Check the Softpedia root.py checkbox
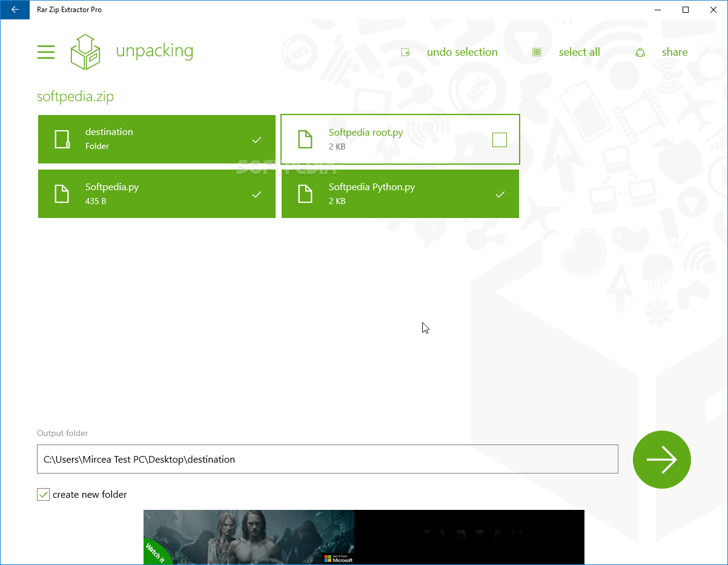The width and height of the screenshot is (728, 565). [x=500, y=140]
